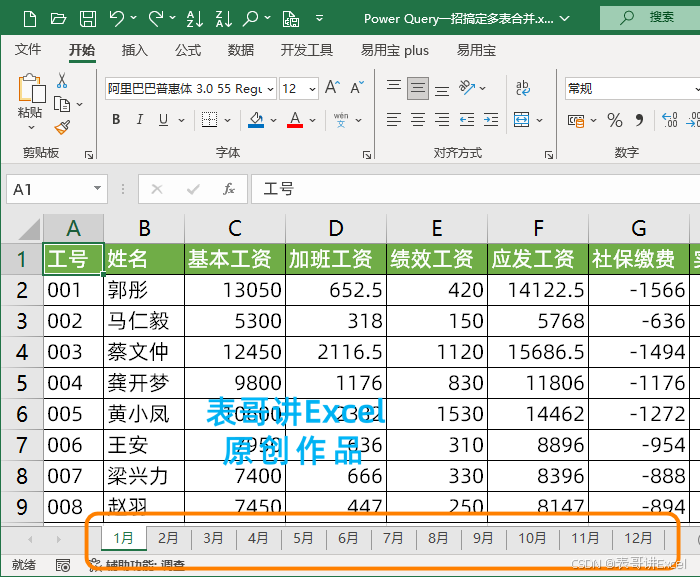Select the 6月 sheet tab

coord(348,538)
